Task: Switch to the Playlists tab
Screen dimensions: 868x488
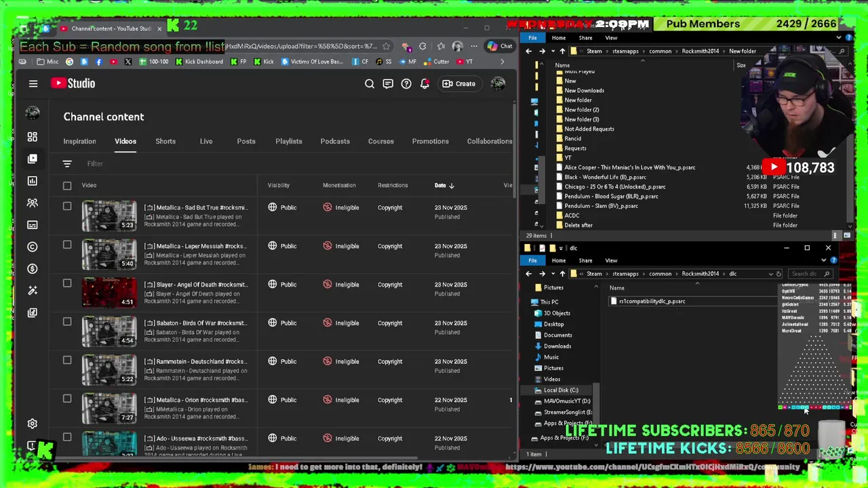Action: [289, 141]
